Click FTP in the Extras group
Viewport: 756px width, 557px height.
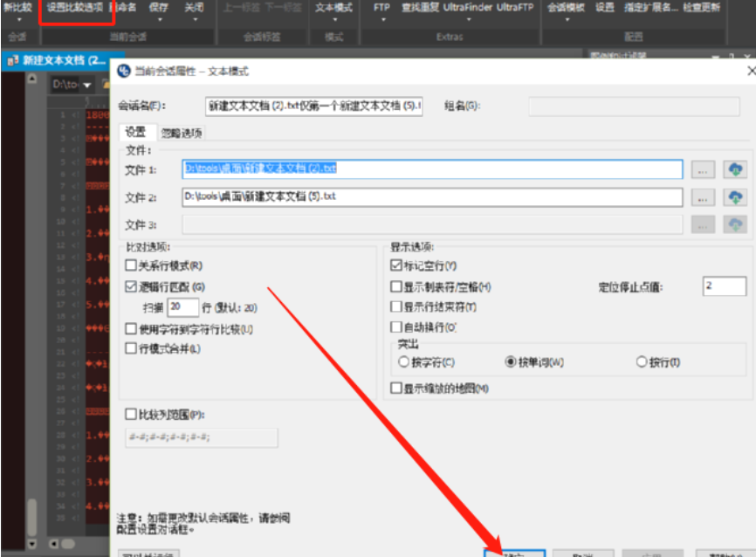click(x=381, y=7)
